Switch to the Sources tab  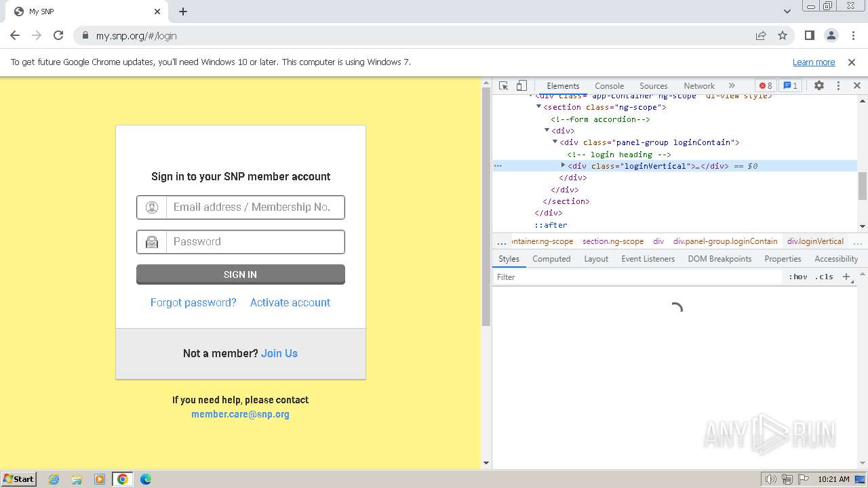(654, 86)
